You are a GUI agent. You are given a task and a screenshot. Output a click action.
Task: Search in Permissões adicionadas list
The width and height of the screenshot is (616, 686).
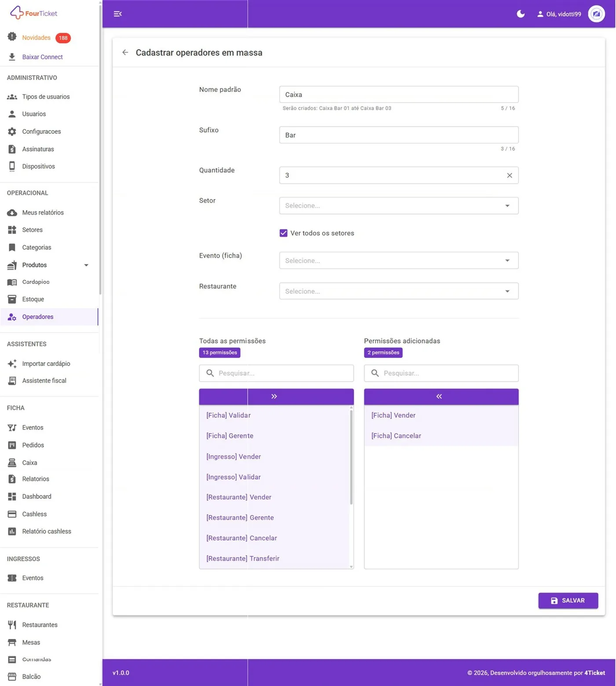click(441, 373)
